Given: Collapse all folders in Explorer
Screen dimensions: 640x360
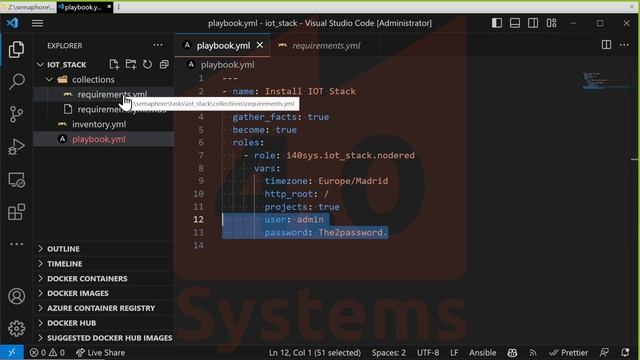Looking at the screenshot, I should pos(164,64).
